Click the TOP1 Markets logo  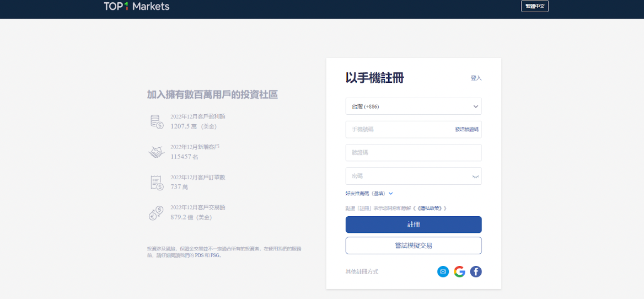click(136, 7)
